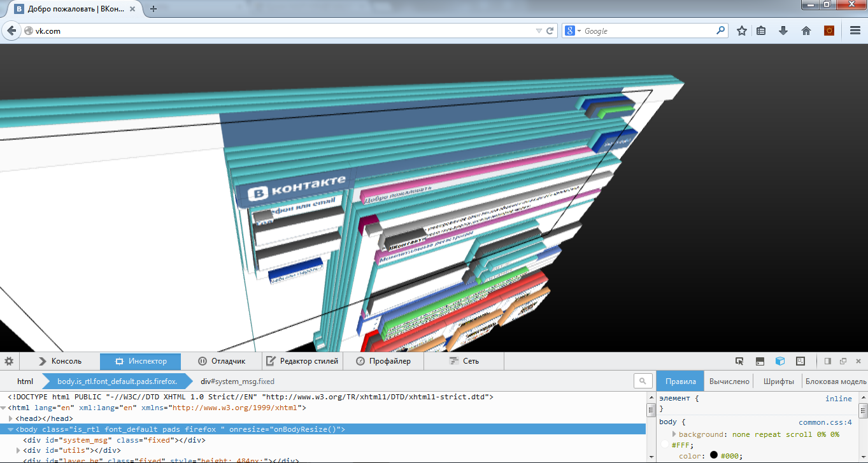Expand the head node in markup tree

[11, 418]
